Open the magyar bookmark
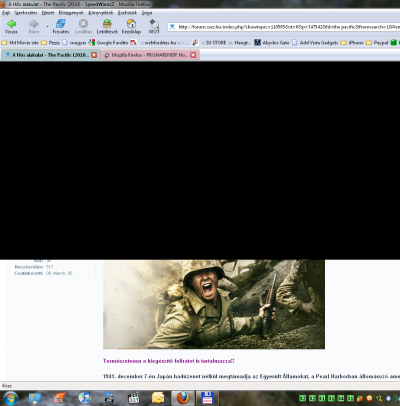This screenshot has height=406, width=400. [x=74, y=43]
